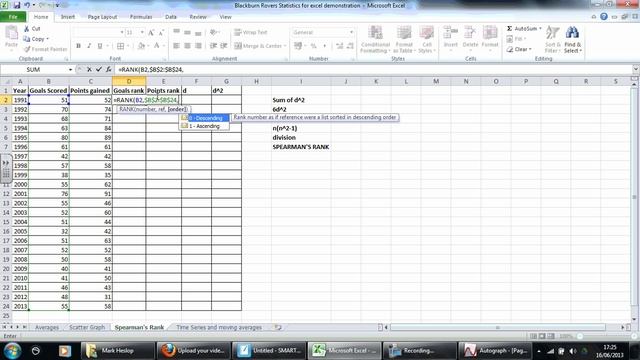Image resolution: width=640 pixels, height=360 pixels.
Task: Toggle Wrap Text
Action: click(x=251, y=32)
